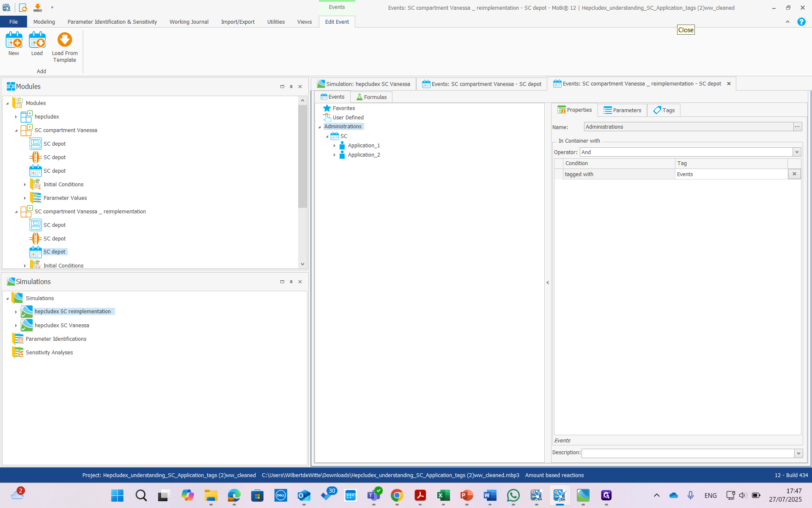Open the Import/Export ribbon menu
Screen dimensions: 812x508
click(x=237, y=22)
